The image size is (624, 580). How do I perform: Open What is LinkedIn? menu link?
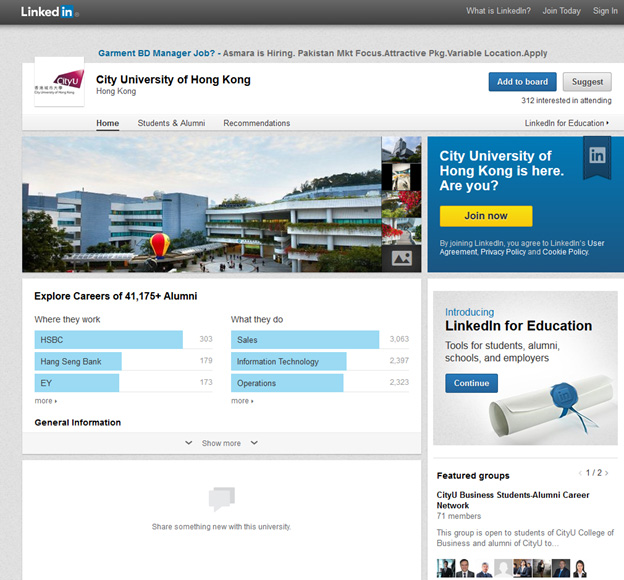[x=498, y=11]
